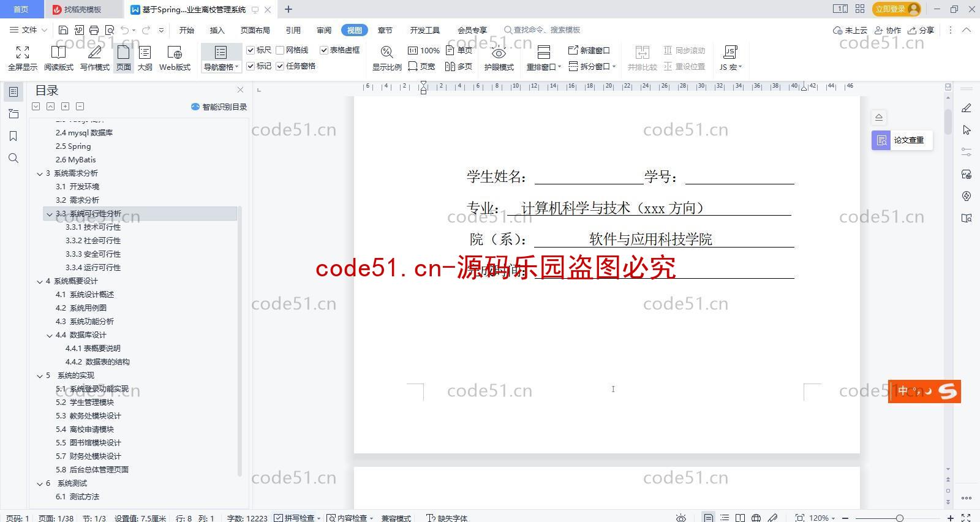980x522 pixels.
Task: Choose multi-page display
Action: [x=459, y=66]
